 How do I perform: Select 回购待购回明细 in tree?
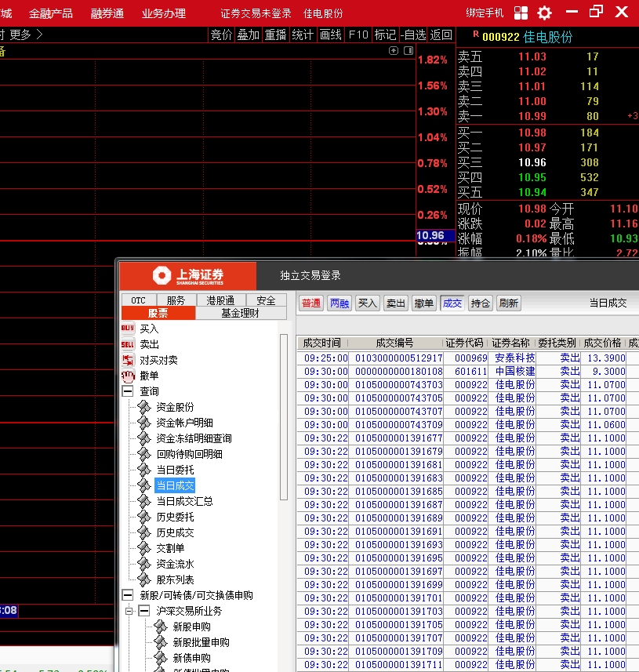click(x=190, y=454)
